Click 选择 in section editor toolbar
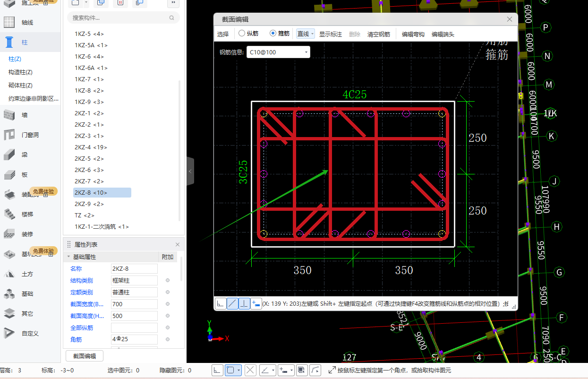The height and width of the screenshot is (379, 588). tap(223, 34)
